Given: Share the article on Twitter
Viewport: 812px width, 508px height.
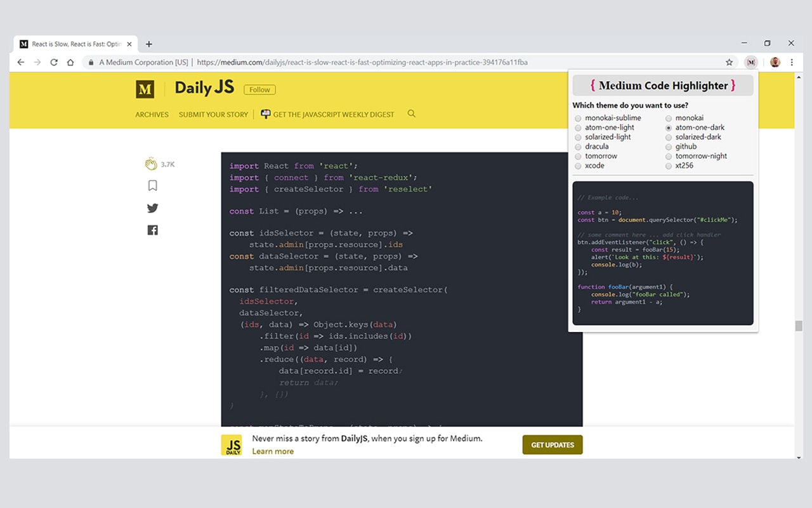Looking at the screenshot, I should point(152,208).
